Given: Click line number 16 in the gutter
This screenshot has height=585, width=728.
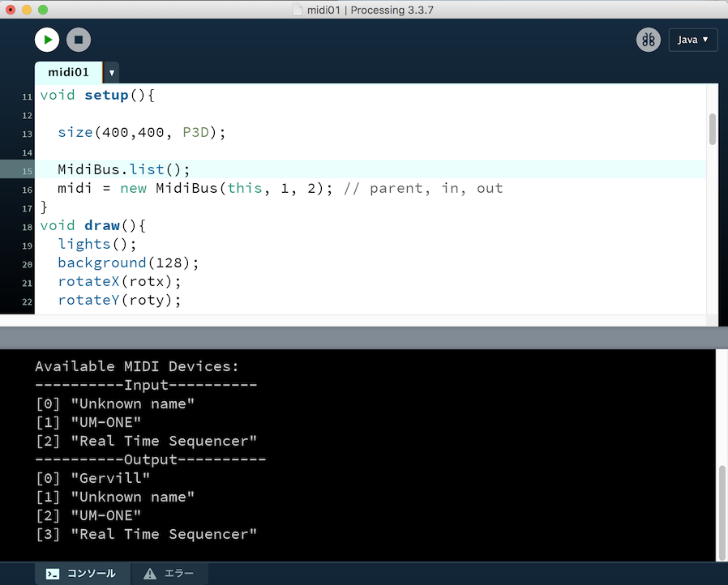Looking at the screenshot, I should point(28,189).
